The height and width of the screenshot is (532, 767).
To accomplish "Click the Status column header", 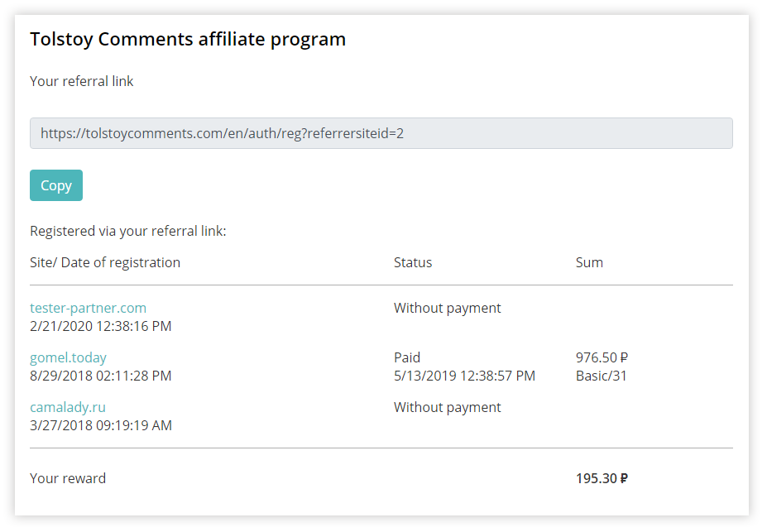I will pos(413,262).
